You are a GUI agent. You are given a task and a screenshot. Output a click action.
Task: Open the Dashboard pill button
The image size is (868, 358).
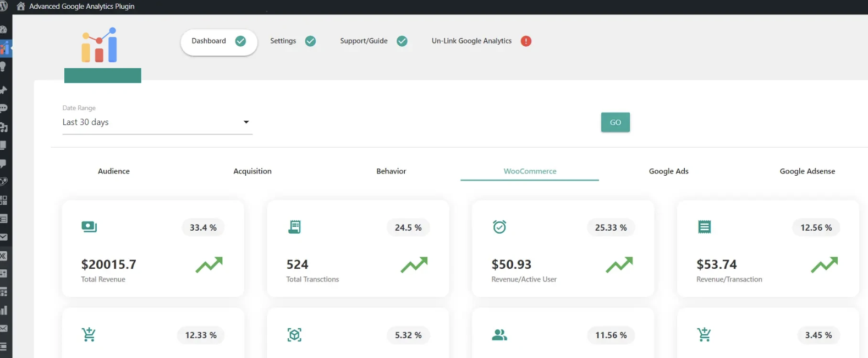point(219,42)
